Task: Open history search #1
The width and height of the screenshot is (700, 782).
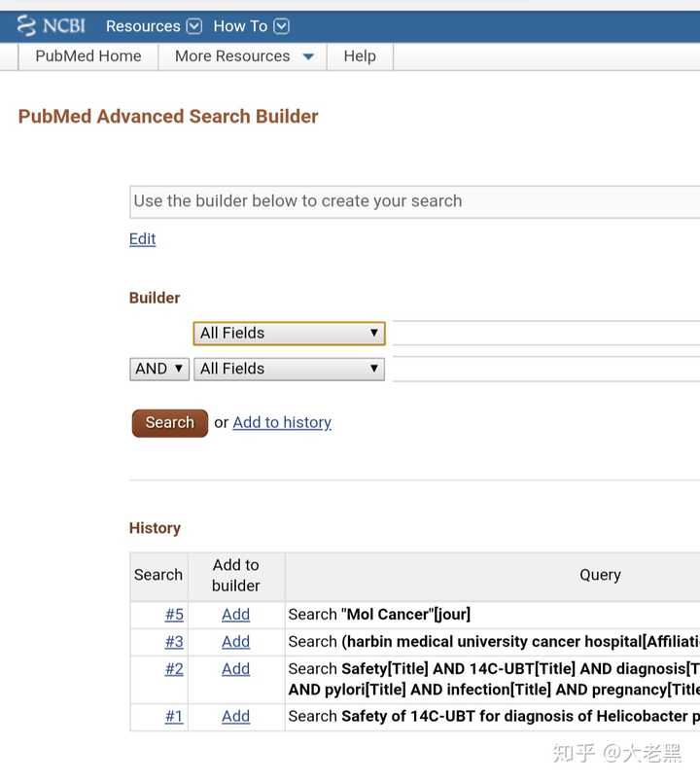Action: pos(174,717)
